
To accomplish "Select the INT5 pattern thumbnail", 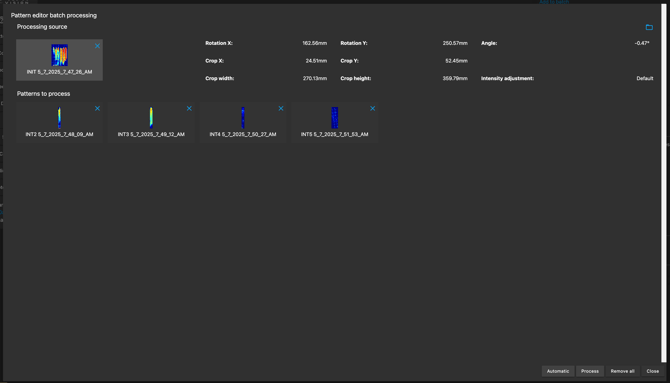I will point(335,118).
